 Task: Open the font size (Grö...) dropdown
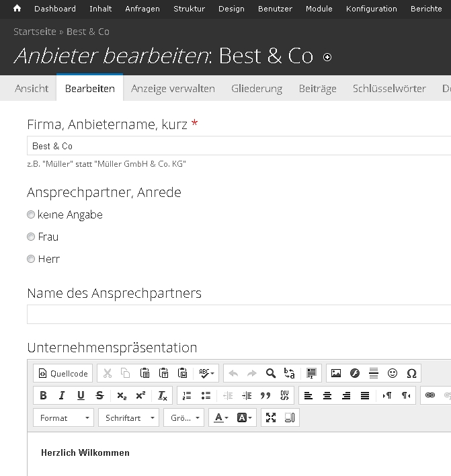click(x=183, y=418)
